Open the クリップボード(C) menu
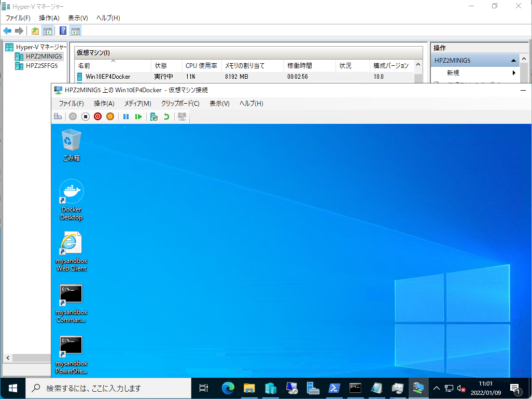 coord(180,104)
